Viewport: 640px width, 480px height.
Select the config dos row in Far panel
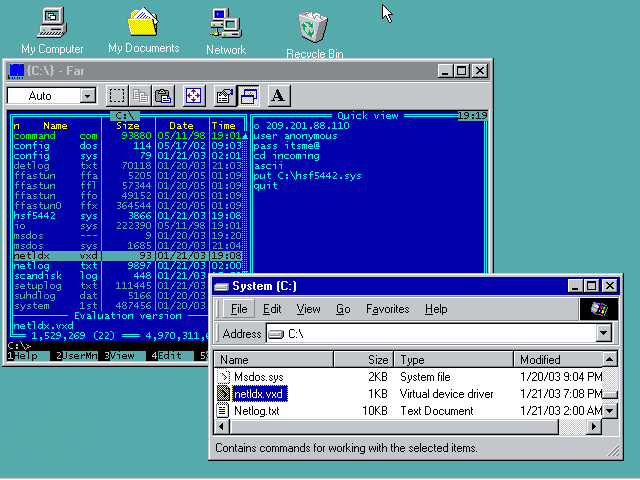click(x=127, y=146)
